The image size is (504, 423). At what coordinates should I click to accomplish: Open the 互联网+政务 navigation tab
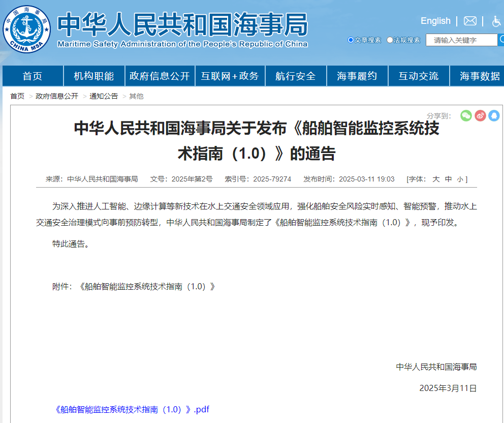(x=230, y=76)
